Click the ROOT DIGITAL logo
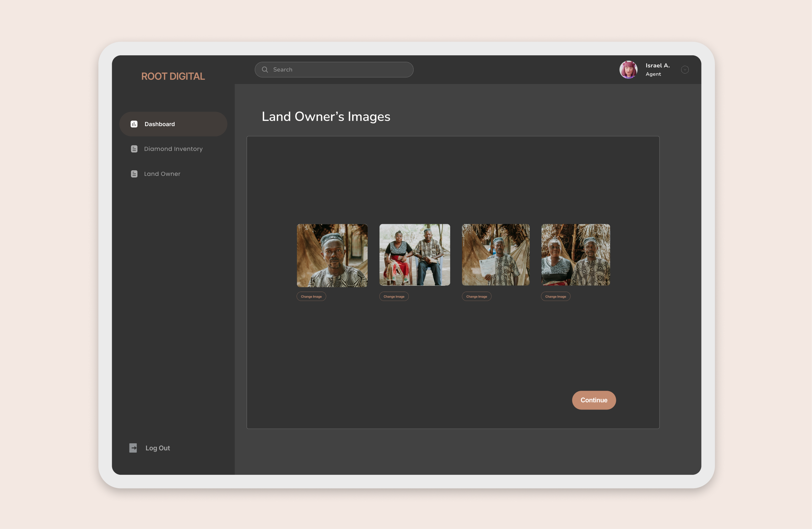The width and height of the screenshot is (812, 529). pyautogui.click(x=173, y=76)
